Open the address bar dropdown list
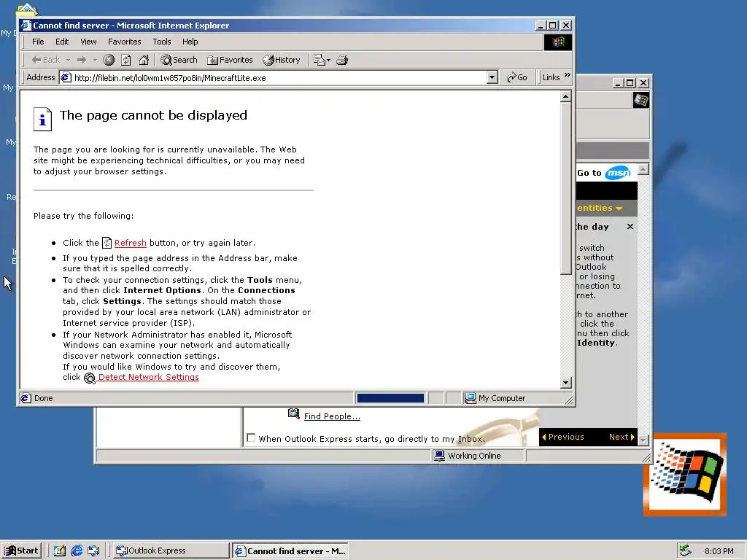Screen dimensions: 747x560 pos(492,77)
